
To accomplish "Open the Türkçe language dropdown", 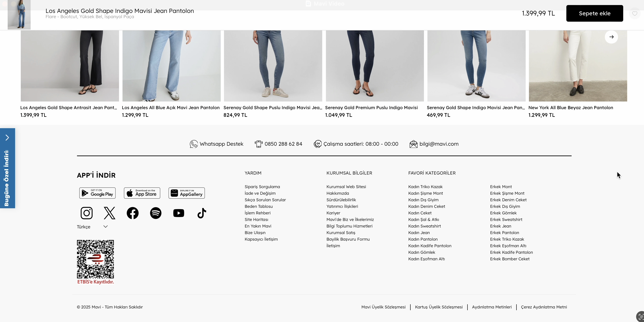I will click(x=92, y=227).
